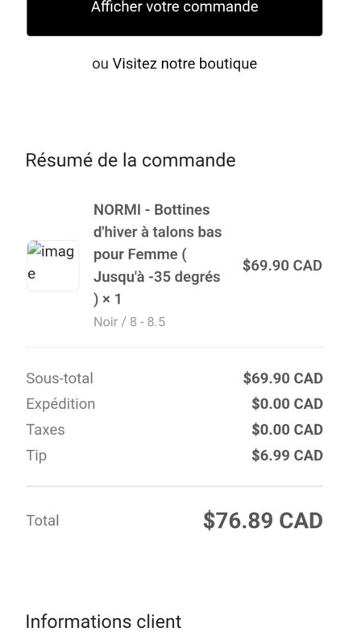The height and width of the screenshot is (644, 349).
Task: Click the Tip $6.99 CAD amount
Action: point(287,456)
